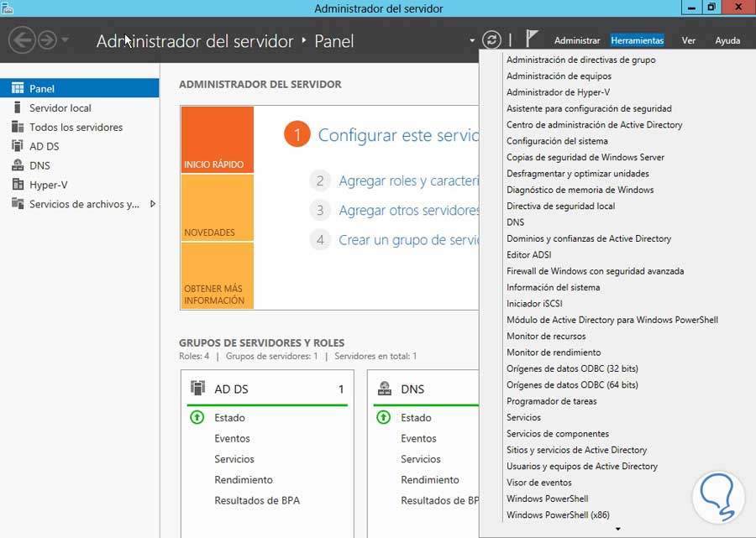Launch Windows PowerShell (x86)
This screenshot has height=538, width=756.
pos(558,514)
